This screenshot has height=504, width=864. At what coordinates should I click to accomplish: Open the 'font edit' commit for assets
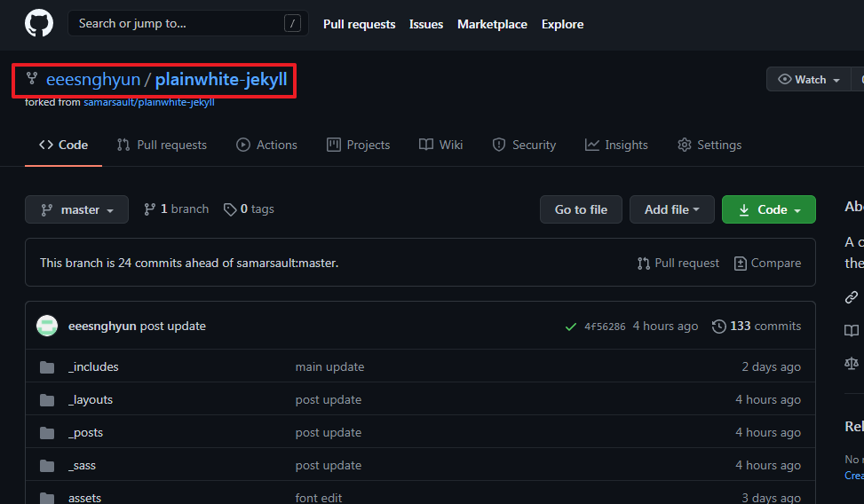[319, 498]
